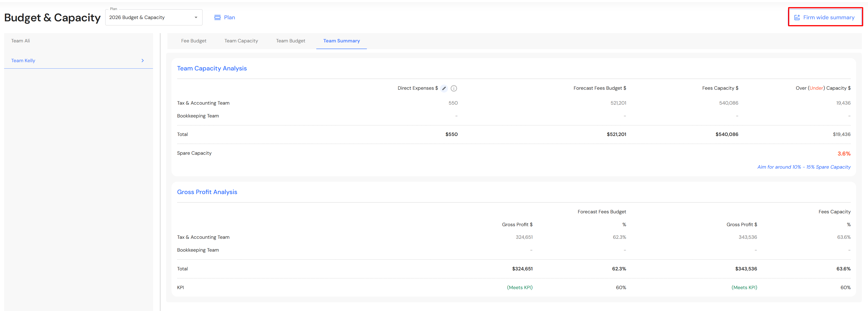Open the Plan dropdown arrow
Screen dimensions: 868x311
pyautogui.click(x=196, y=17)
